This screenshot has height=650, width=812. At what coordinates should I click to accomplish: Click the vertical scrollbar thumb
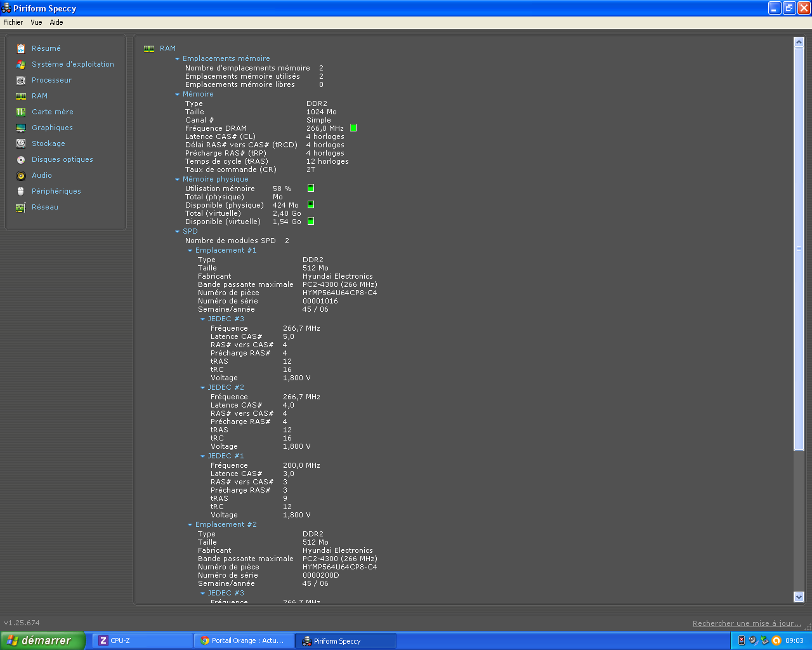(799, 249)
